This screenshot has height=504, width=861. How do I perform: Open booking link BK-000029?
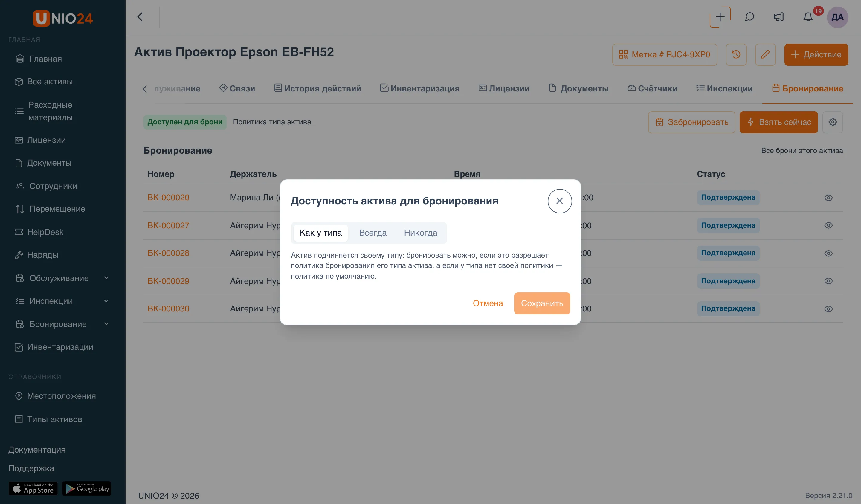(168, 281)
